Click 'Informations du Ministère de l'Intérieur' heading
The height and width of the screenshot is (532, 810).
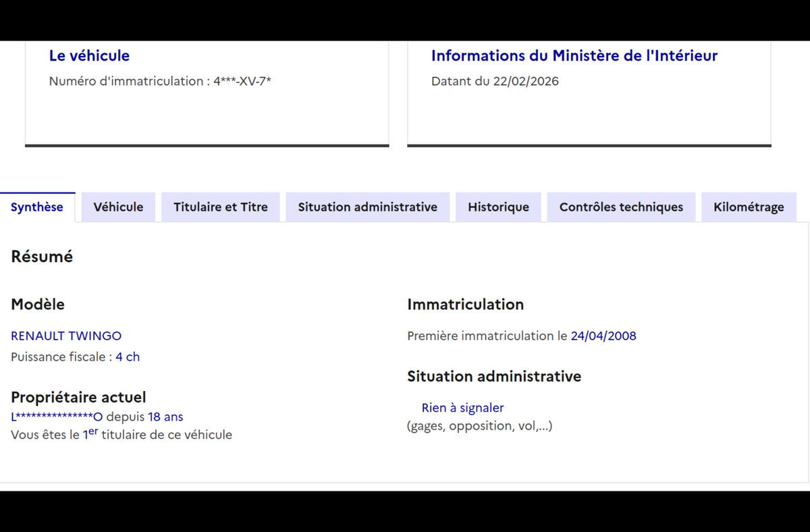click(x=574, y=56)
